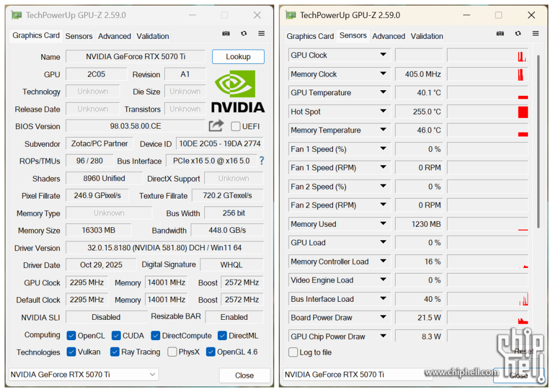Open GPU Clock sensor dropdown
The image size is (553, 392).
[383, 55]
